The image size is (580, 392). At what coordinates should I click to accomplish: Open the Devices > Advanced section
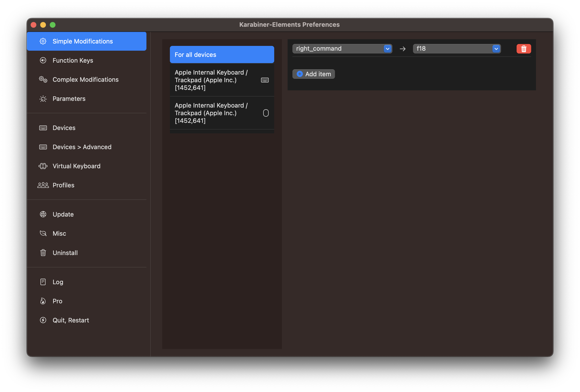coord(82,147)
